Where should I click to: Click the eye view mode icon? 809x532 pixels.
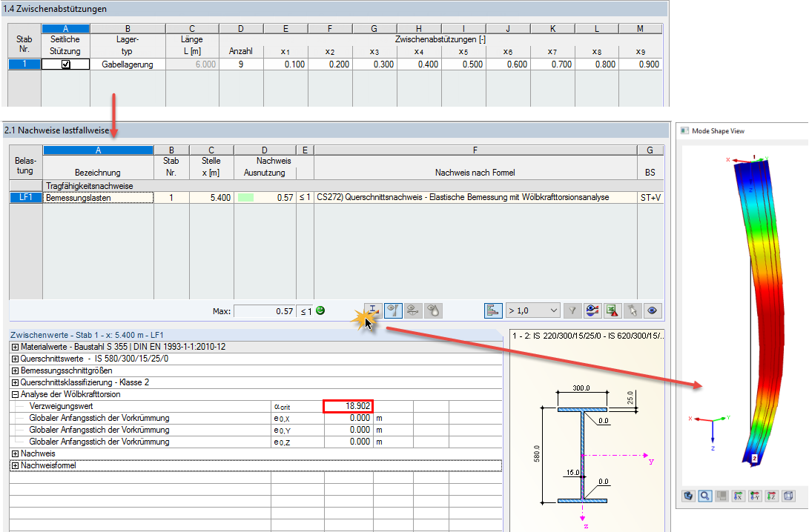click(x=653, y=311)
